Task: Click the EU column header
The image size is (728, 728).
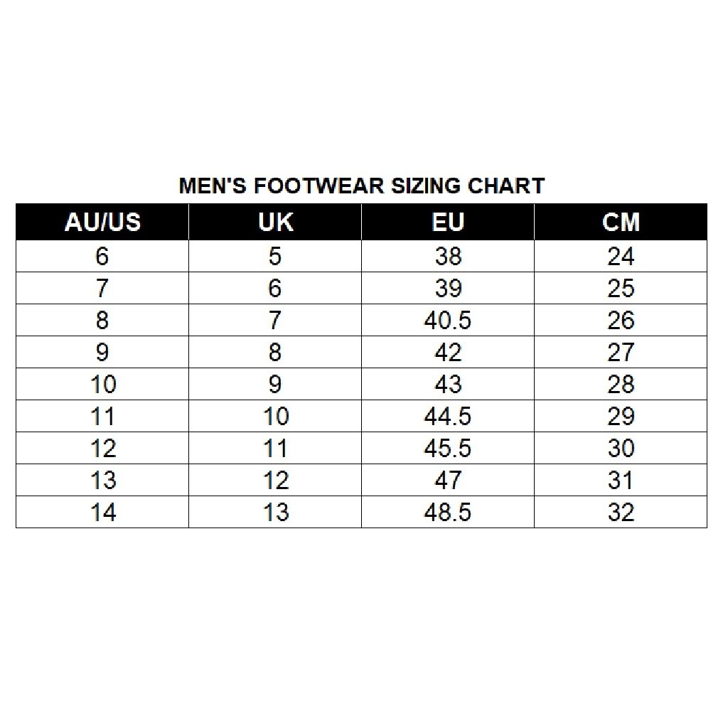Action: 448,222
